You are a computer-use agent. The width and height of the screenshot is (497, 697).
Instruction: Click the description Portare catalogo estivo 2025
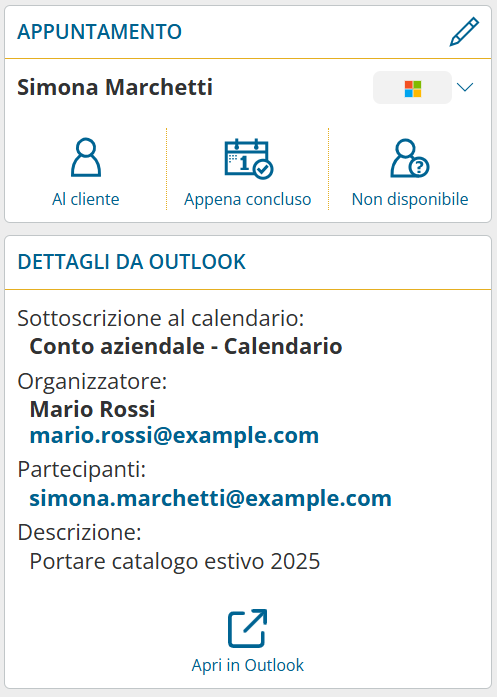[x=175, y=561]
